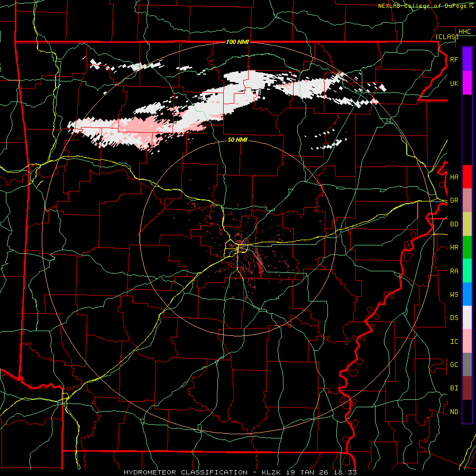
Task: Click the HA red legend swatch
Action: coord(467,177)
